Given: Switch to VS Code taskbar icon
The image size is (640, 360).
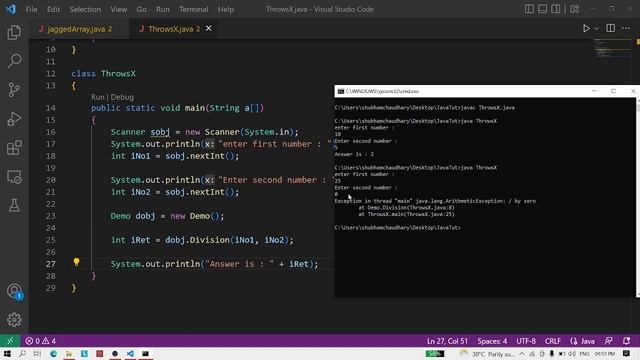Looking at the screenshot, I should 130,353.
